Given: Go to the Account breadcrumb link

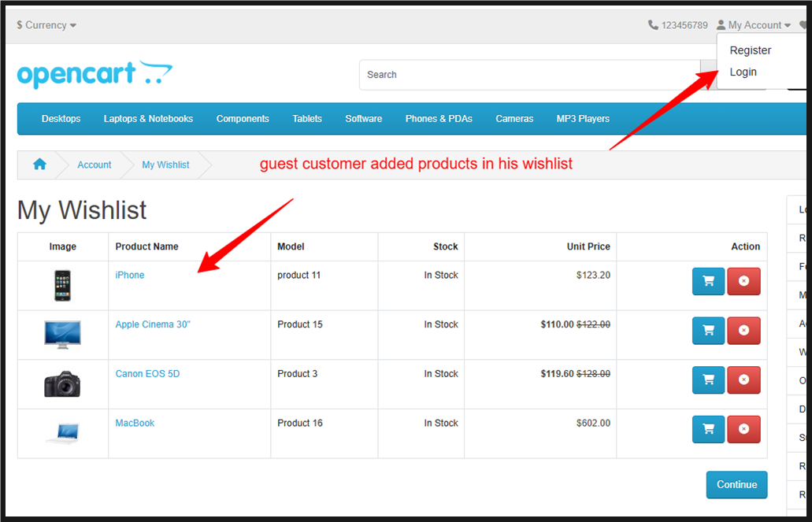Looking at the screenshot, I should point(95,165).
